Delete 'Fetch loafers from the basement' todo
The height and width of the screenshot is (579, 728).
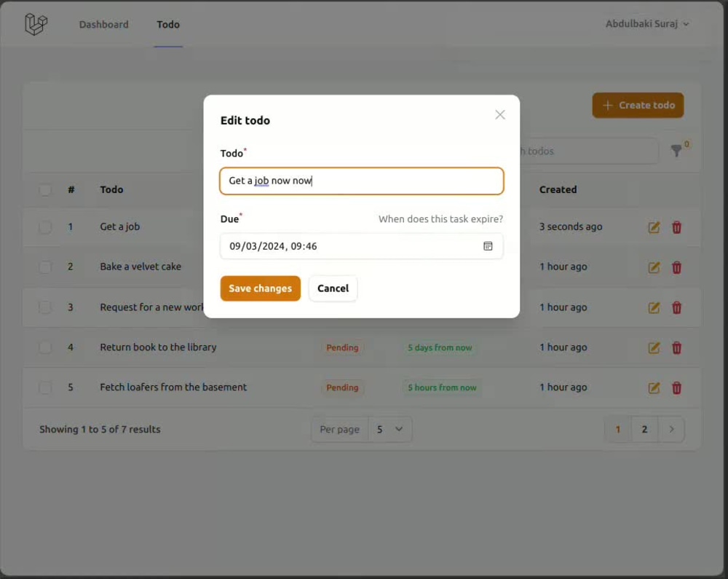click(x=676, y=387)
